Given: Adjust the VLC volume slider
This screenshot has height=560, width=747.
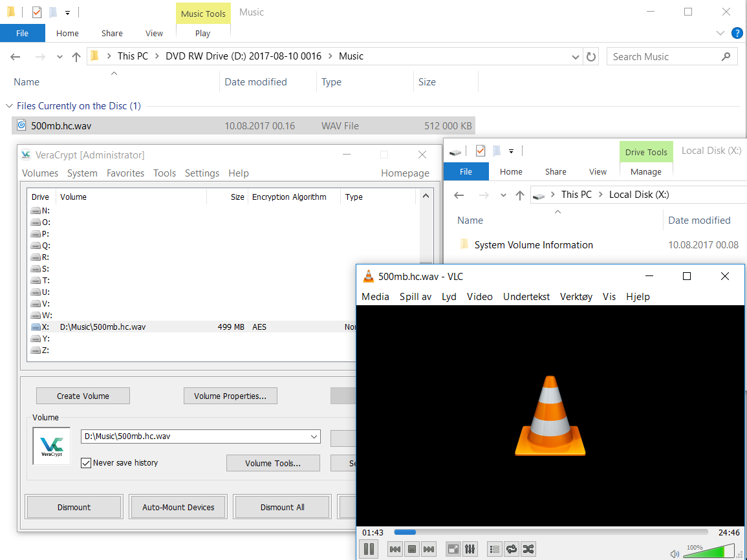Looking at the screenshot, I should [x=709, y=551].
